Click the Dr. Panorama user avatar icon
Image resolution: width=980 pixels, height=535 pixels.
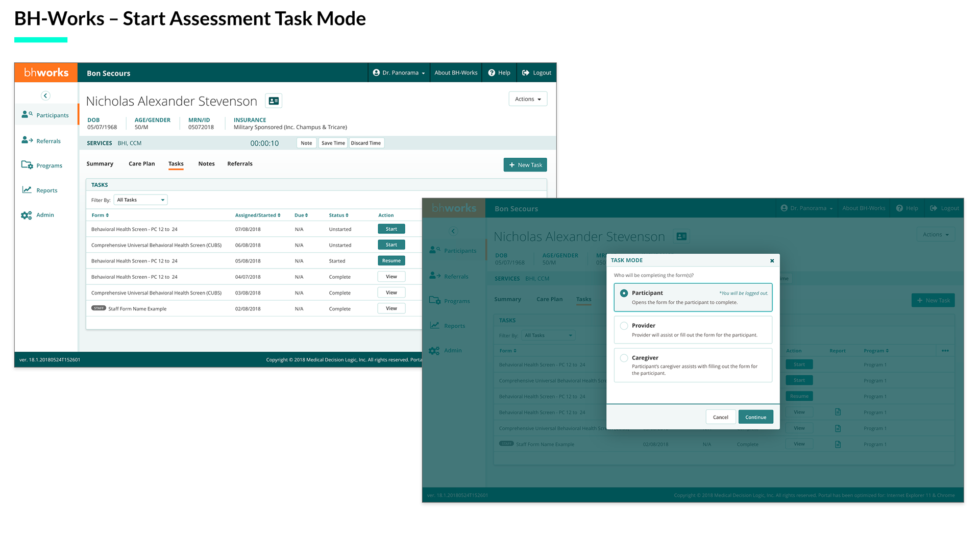(376, 72)
